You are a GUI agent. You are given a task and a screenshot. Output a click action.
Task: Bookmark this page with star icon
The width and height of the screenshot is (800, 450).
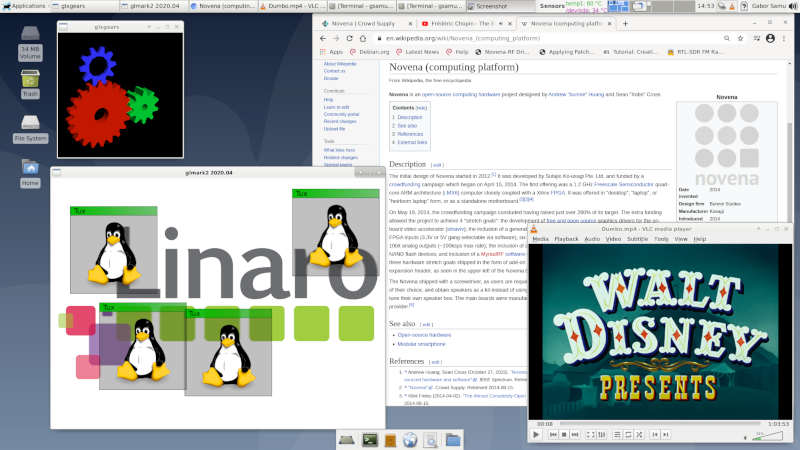[x=740, y=38]
